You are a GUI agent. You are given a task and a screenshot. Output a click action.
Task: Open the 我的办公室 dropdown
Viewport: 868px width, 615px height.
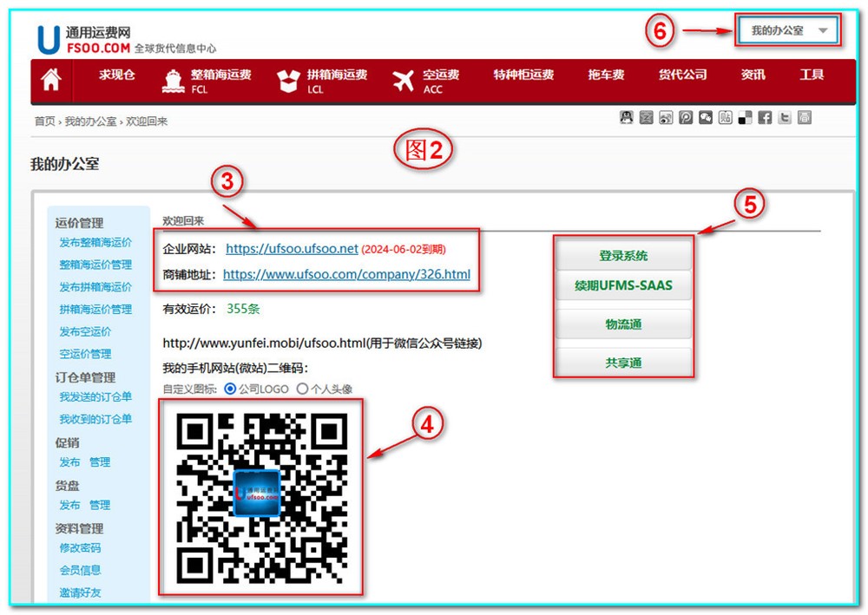click(x=788, y=31)
